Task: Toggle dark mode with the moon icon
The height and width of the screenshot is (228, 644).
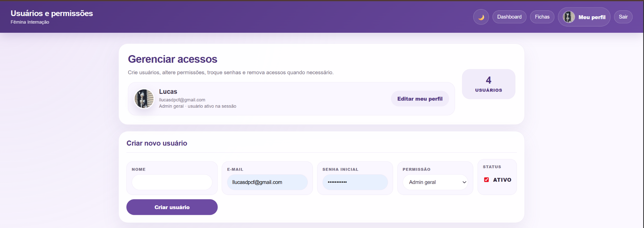Action: (481, 17)
